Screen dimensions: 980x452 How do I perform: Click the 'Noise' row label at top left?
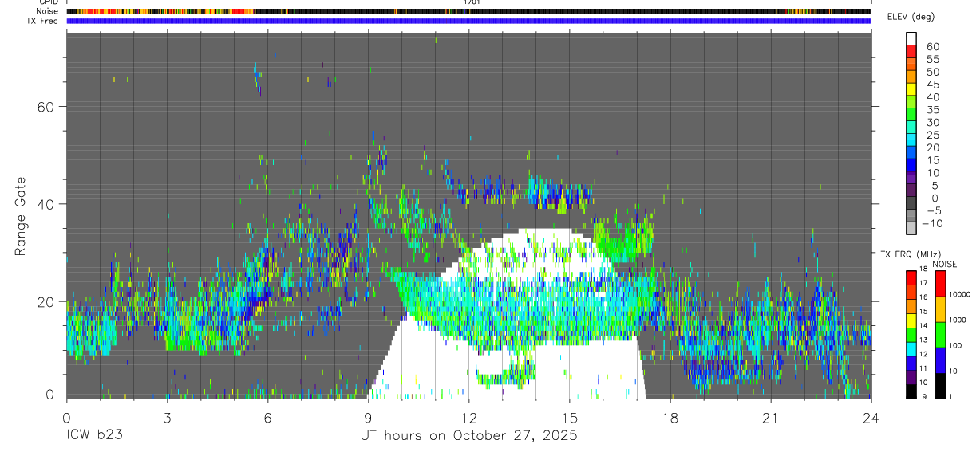point(47,11)
